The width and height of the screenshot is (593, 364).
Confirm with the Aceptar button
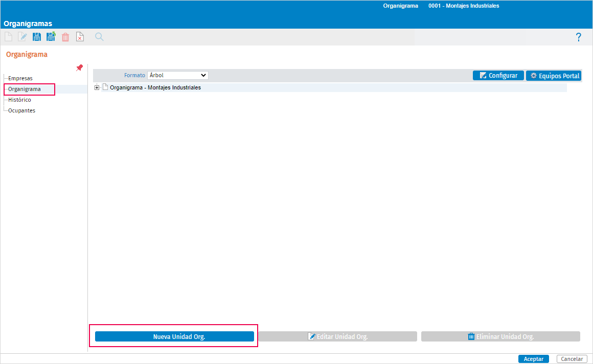[x=533, y=359]
